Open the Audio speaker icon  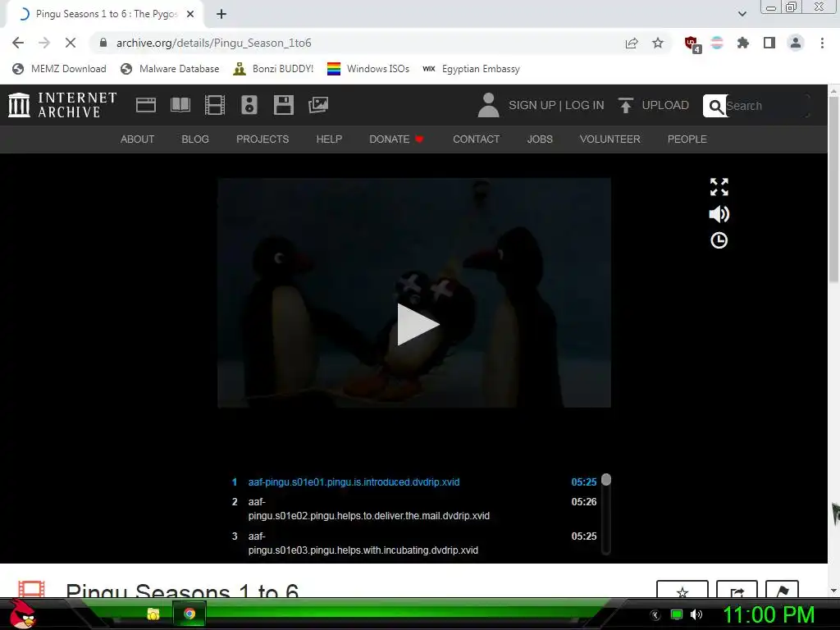pyautogui.click(x=249, y=105)
